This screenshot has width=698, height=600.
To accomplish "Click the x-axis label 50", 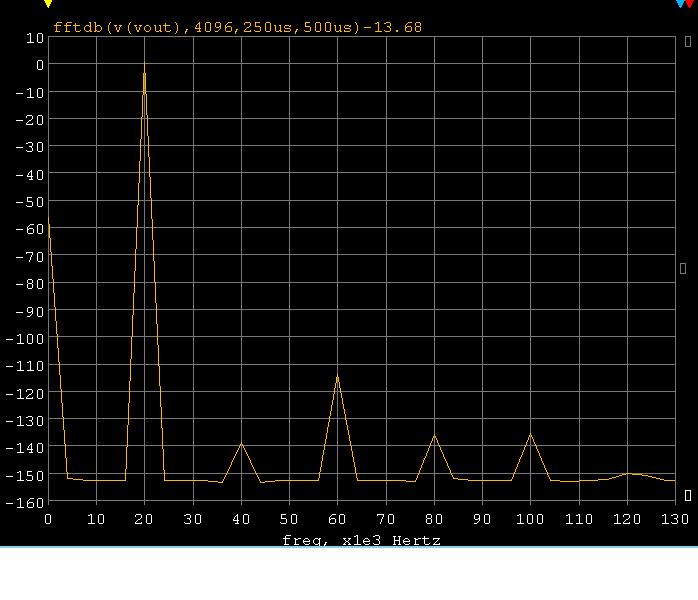I will click(289, 519).
